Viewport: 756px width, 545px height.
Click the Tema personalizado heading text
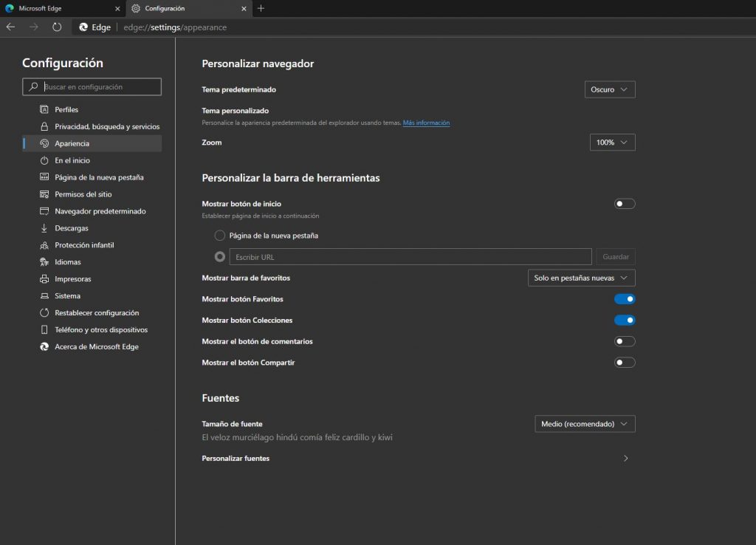point(235,111)
